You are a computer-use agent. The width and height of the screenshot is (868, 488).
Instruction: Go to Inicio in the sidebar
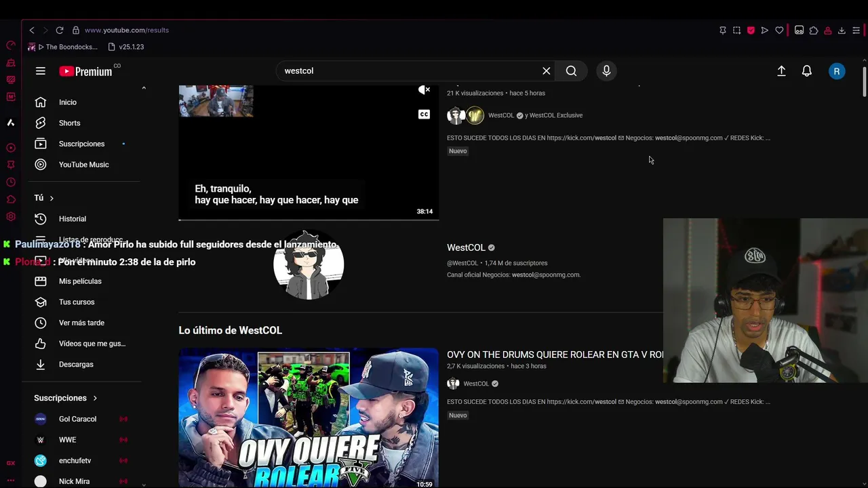click(84, 102)
